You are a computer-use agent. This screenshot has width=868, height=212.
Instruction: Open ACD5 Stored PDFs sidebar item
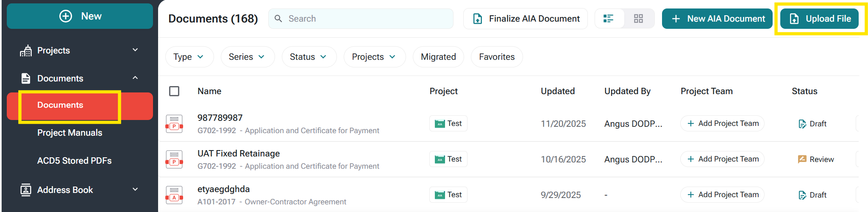pyautogui.click(x=74, y=161)
